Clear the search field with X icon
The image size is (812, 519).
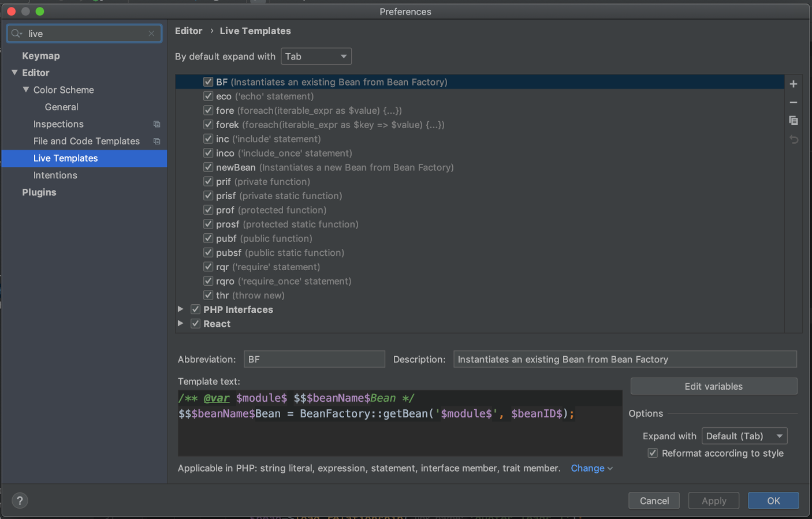pos(151,33)
